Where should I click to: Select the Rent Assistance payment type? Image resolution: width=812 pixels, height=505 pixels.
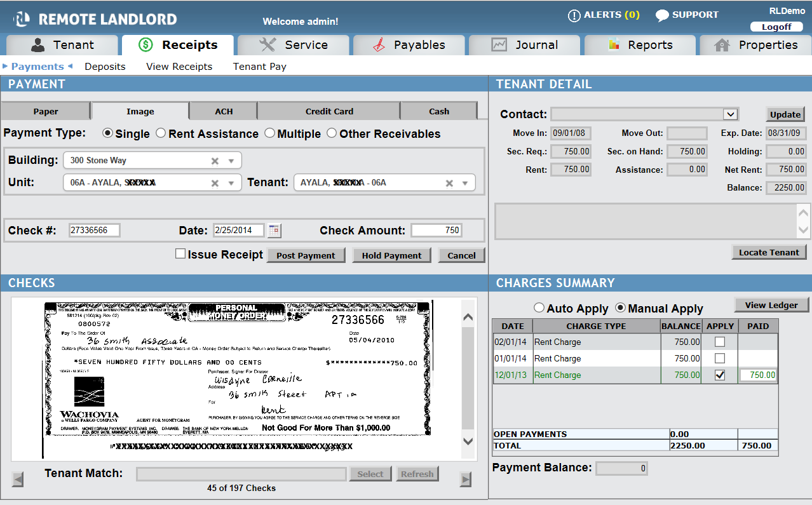click(x=161, y=133)
